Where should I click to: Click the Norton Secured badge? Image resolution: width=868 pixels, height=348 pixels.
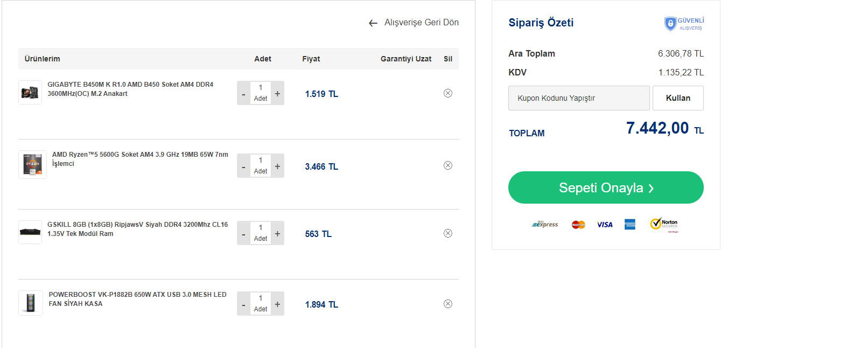click(x=664, y=224)
